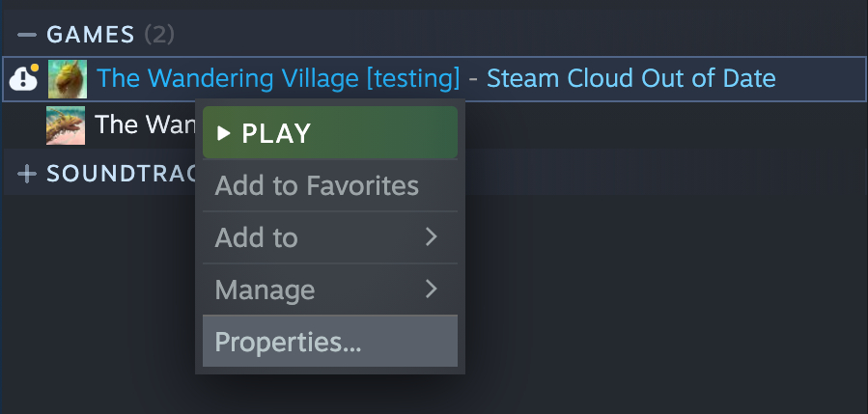Click The Wandering Village [testing] game thumbnail
The width and height of the screenshot is (868, 414).
(68, 78)
